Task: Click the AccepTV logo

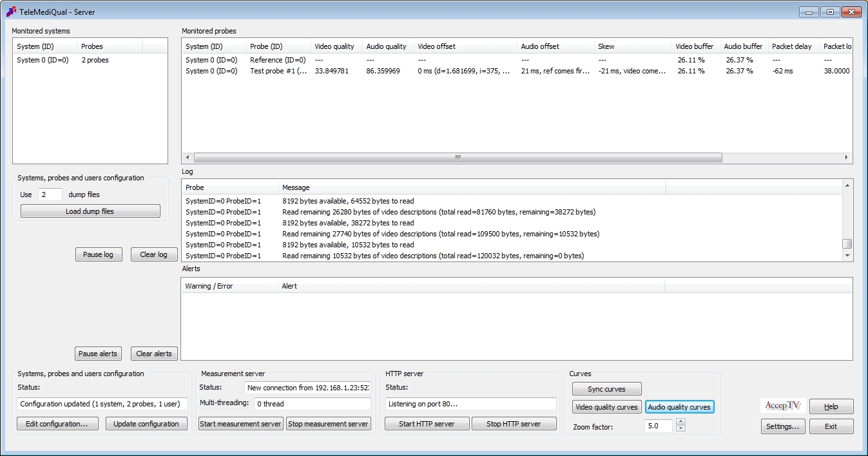Action: (x=782, y=406)
